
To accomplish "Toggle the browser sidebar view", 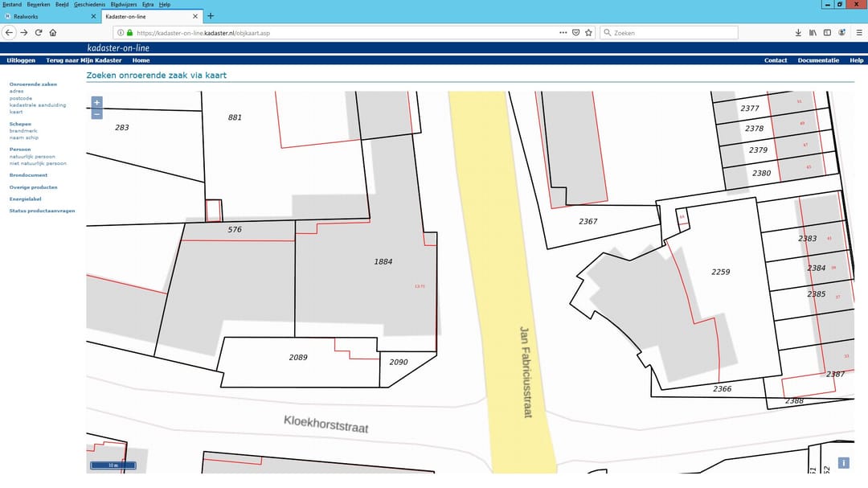I will pyautogui.click(x=827, y=33).
